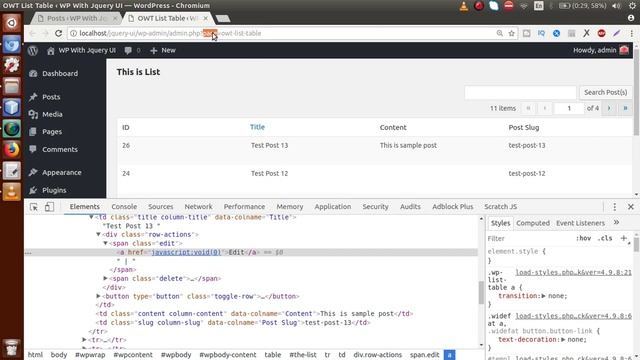Click the javascript:void(0) href link

tap(186, 252)
